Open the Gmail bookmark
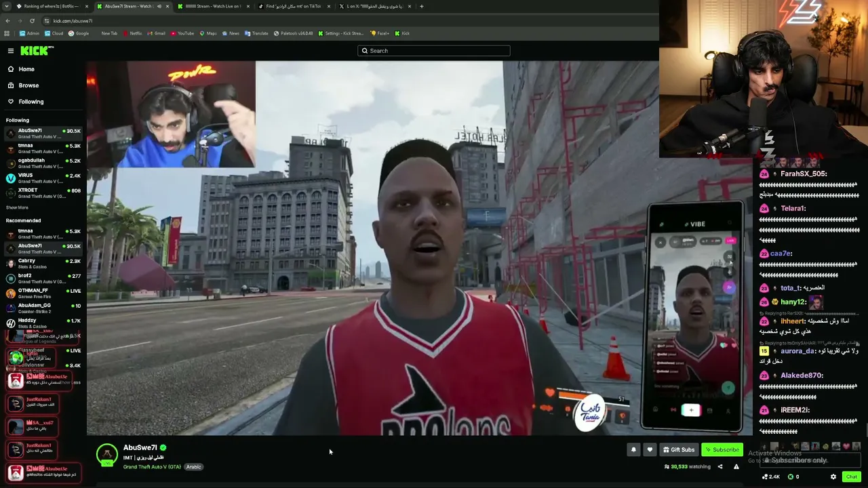 [x=157, y=33]
